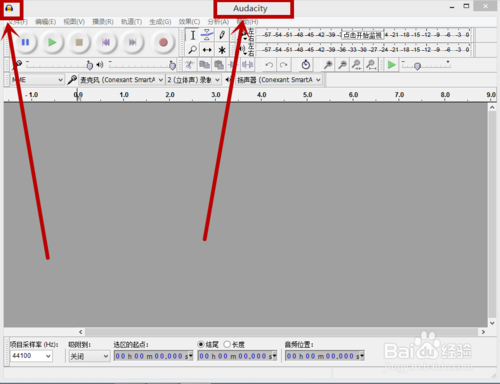Click the Fit Selection zoom icon

click(357, 65)
